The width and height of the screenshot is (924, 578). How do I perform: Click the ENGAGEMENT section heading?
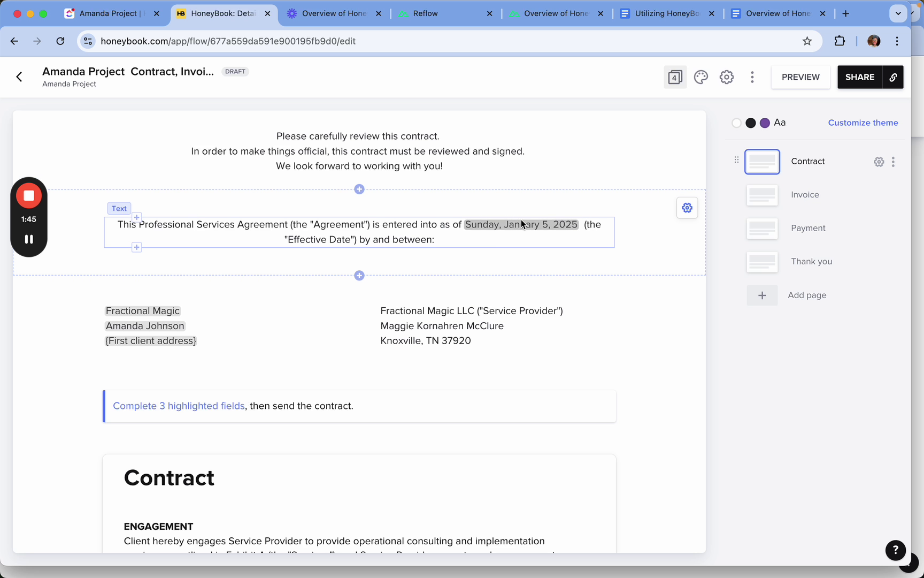158,527
